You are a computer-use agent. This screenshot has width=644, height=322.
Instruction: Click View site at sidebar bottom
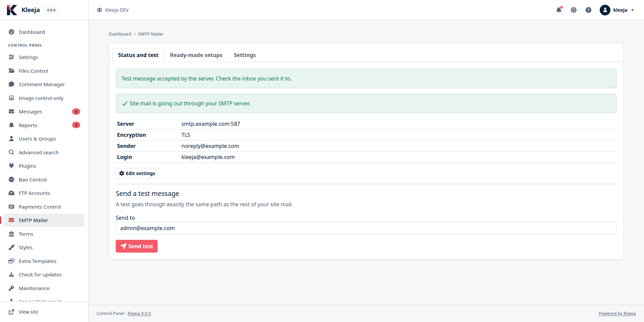point(44,312)
